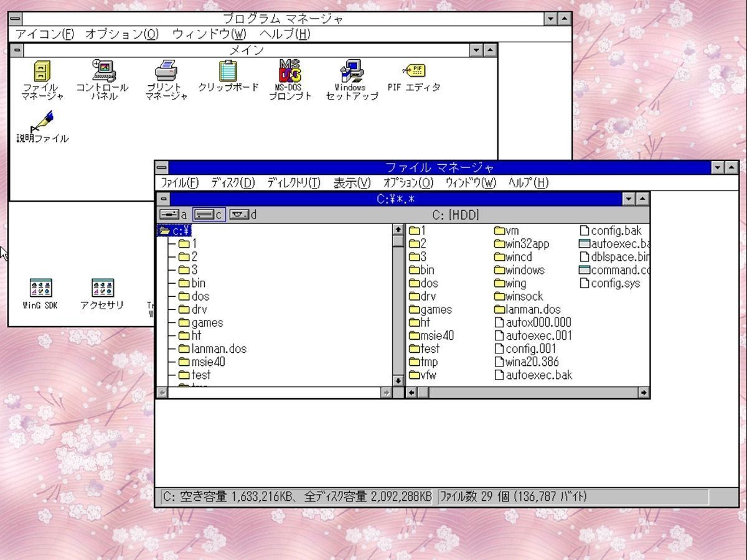Open the オプション(O) menu in File Manager
The height and width of the screenshot is (560, 747).
408,182
